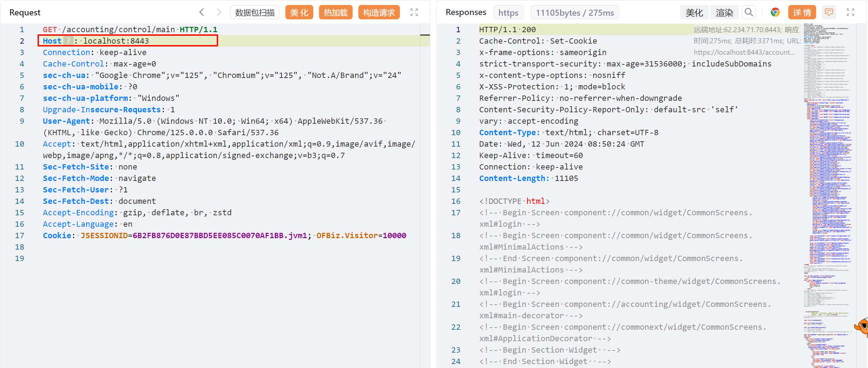Open response in Chrome browser icon

click(775, 13)
